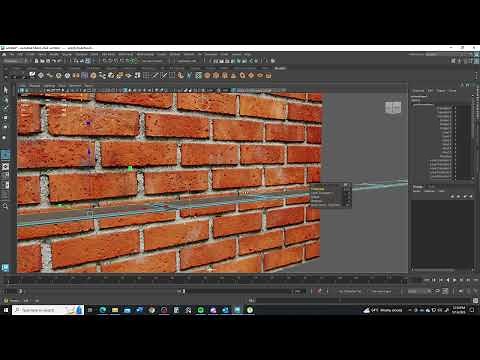Open the Windows notification center icon
This screenshot has height=360, width=480.
[472, 310]
